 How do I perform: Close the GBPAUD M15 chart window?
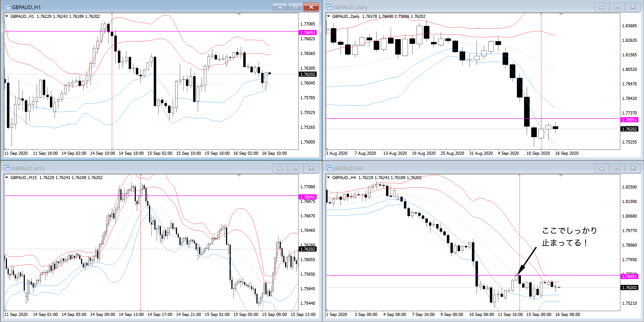pyautogui.click(x=311, y=168)
